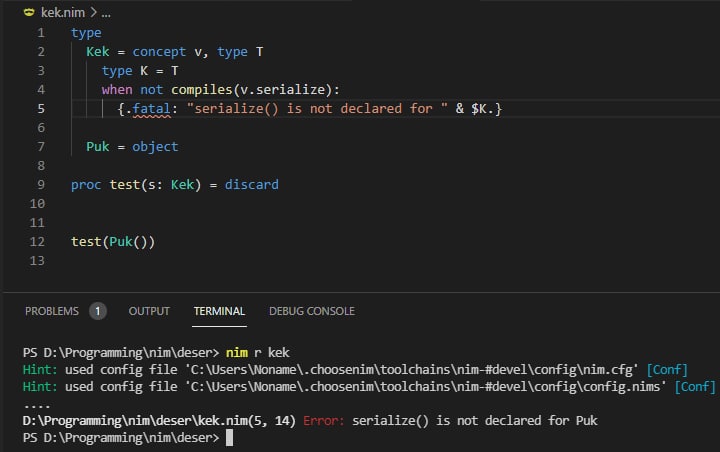Click the problems count badge showing 1
The image size is (720, 452).
[97, 311]
